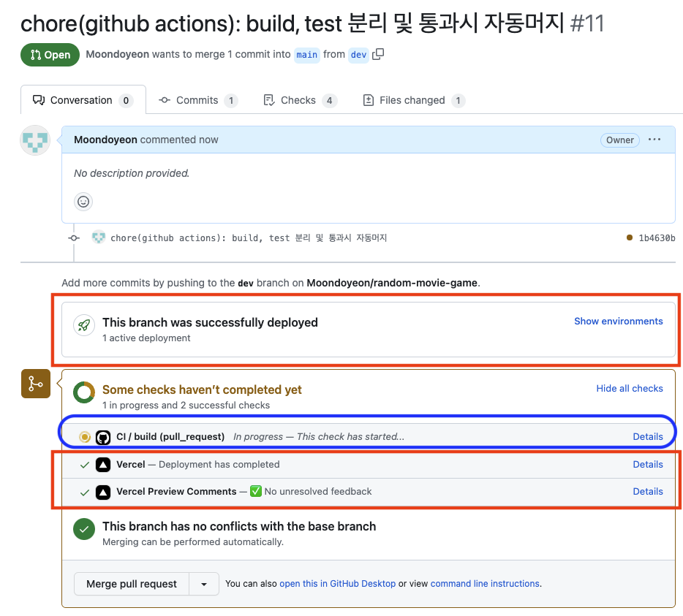683x616 pixels.
Task: Click Moondoyeon's avatar beside the comment
Action: (35, 140)
